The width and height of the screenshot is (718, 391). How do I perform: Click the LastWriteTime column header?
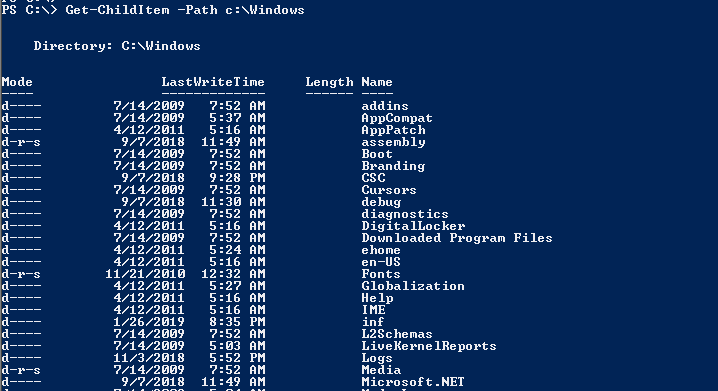coord(213,82)
